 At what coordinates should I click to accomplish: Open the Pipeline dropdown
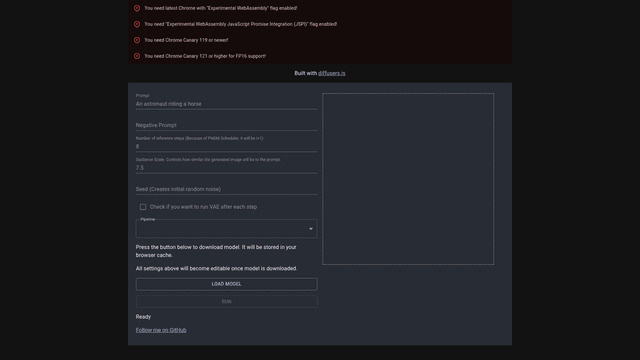tap(226, 229)
